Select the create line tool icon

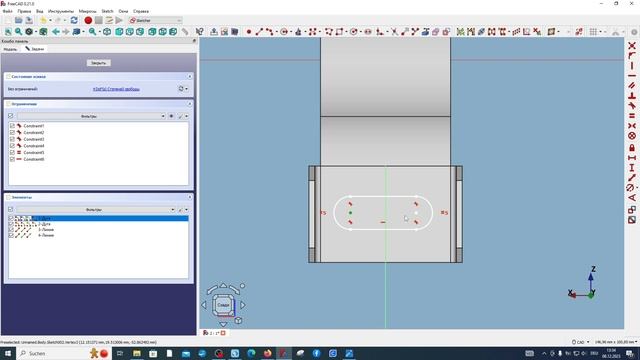[259, 31]
